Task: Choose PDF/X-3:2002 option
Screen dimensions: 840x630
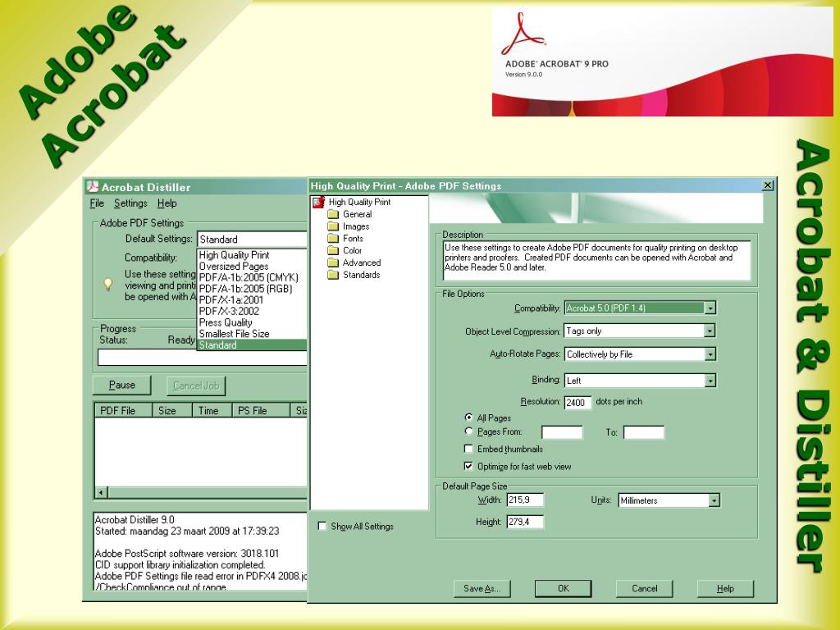Action: 252,311
